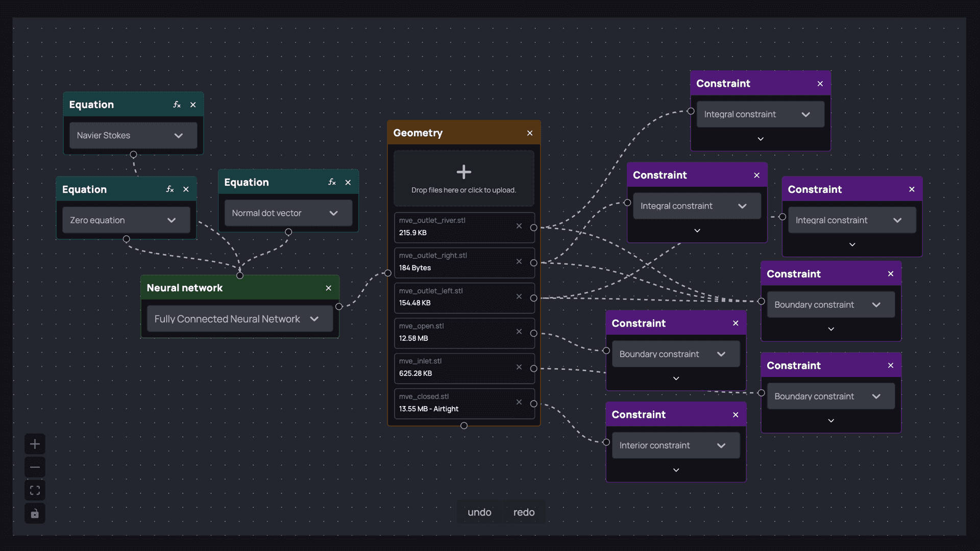Click the redo button
The height and width of the screenshot is (551, 980).
click(524, 512)
